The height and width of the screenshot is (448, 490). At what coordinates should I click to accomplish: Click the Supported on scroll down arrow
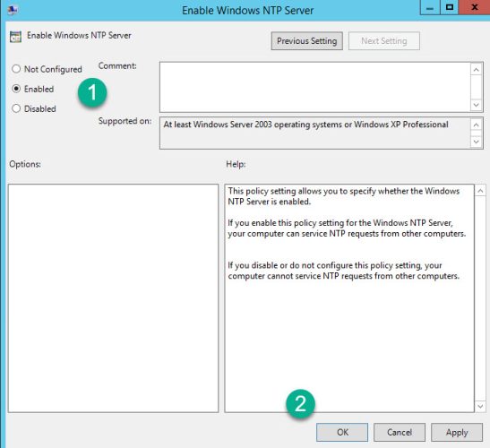click(476, 142)
